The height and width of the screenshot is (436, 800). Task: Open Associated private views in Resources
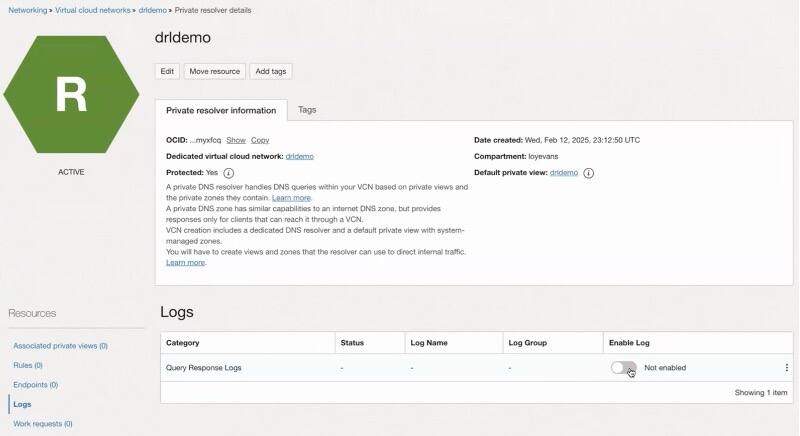click(x=60, y=346)
